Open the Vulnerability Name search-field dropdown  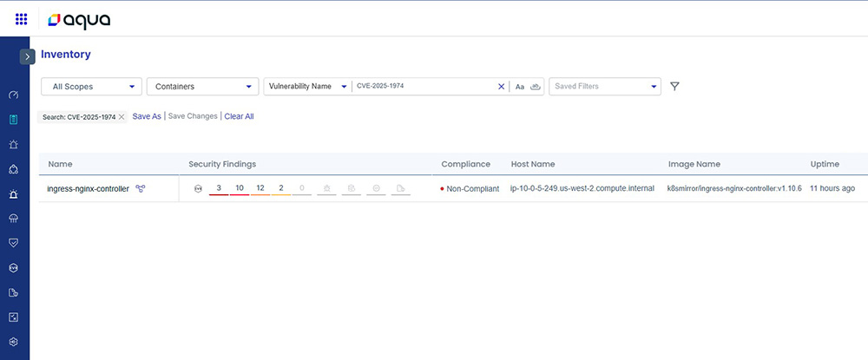308,87
